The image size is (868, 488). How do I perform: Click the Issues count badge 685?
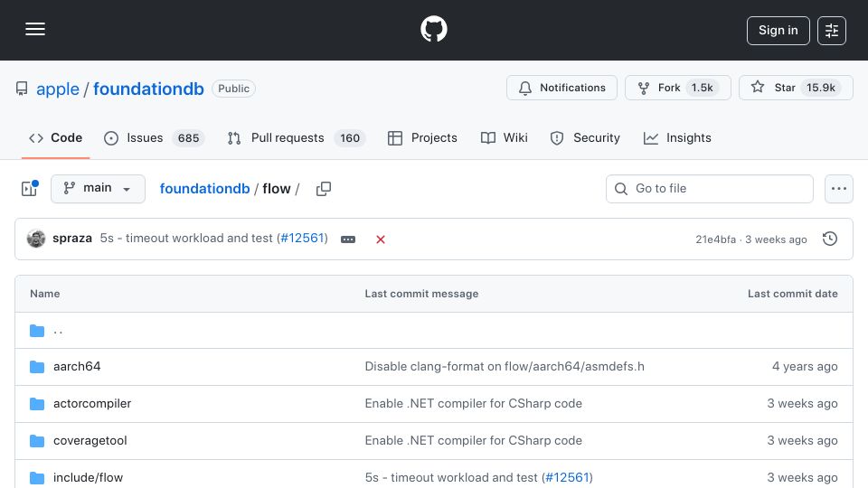point(188,137)
